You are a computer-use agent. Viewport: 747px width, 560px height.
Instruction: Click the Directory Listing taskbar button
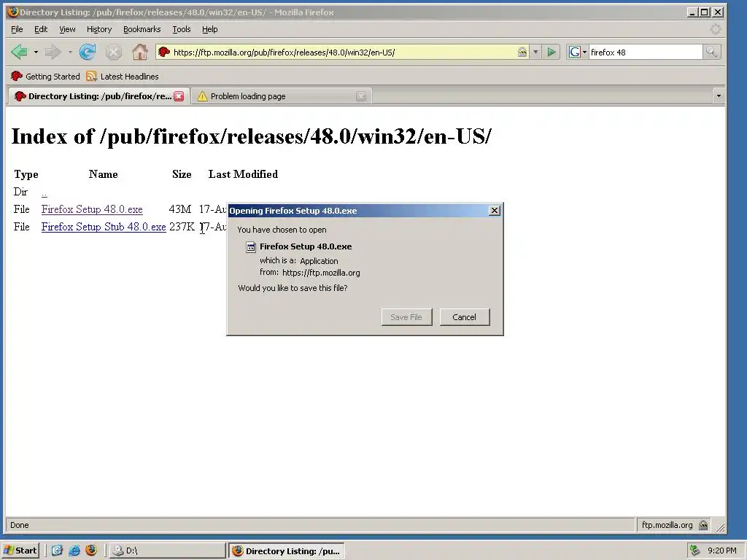point(286,551)
